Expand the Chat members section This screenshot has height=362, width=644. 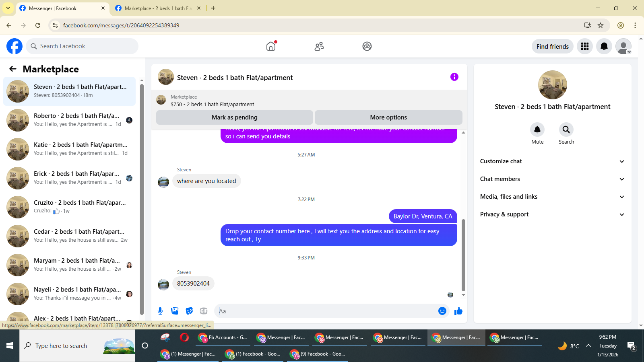[x=552, y=179]
